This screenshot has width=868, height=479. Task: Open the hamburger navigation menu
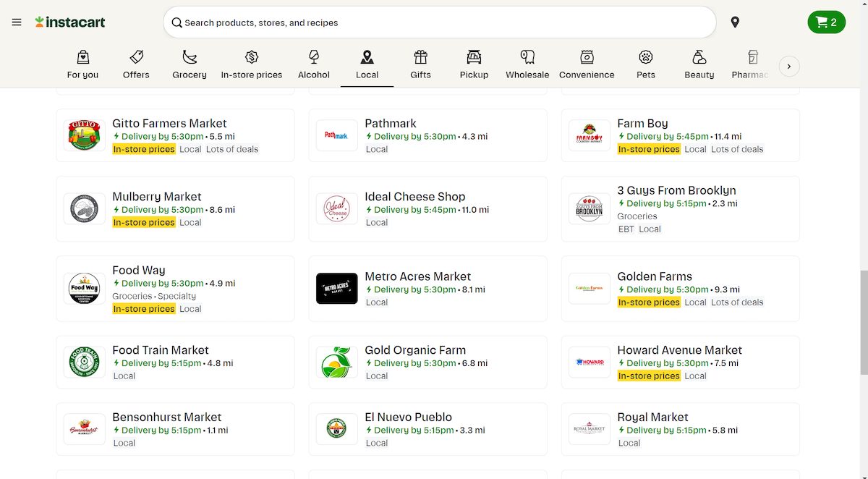[x=17, y=22]
